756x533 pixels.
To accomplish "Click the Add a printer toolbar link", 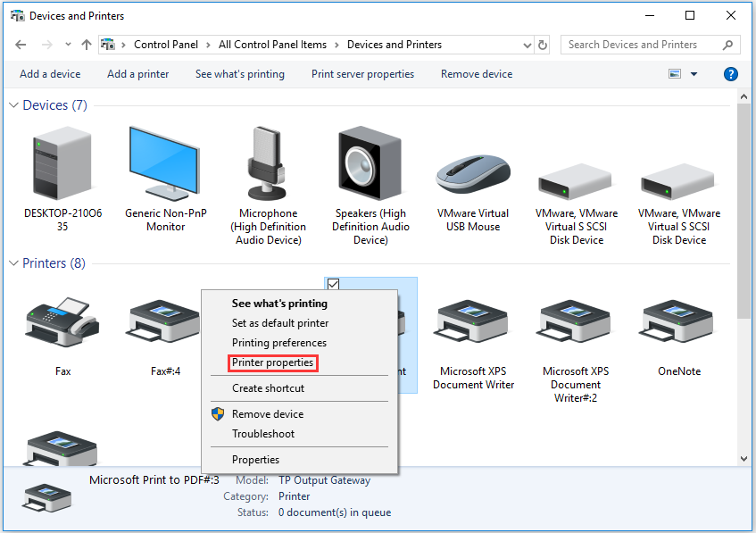I will (137, 74).
